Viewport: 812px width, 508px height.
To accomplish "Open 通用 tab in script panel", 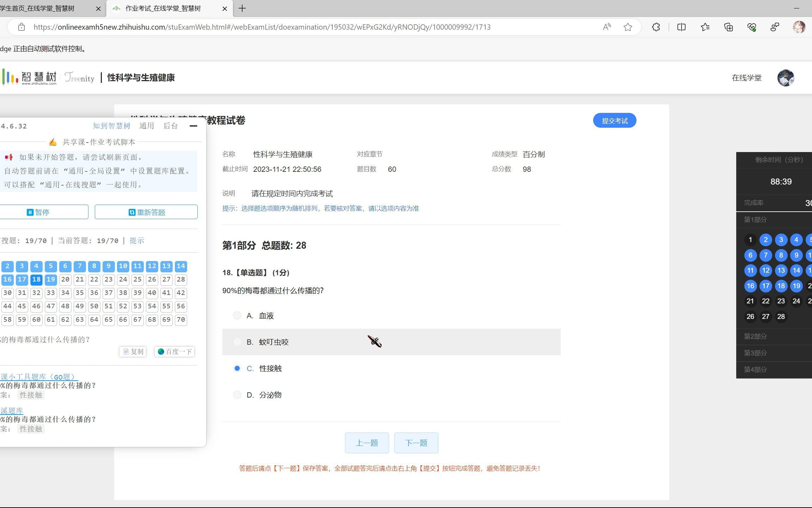I will pyautogui.click(x=147, y=126).
